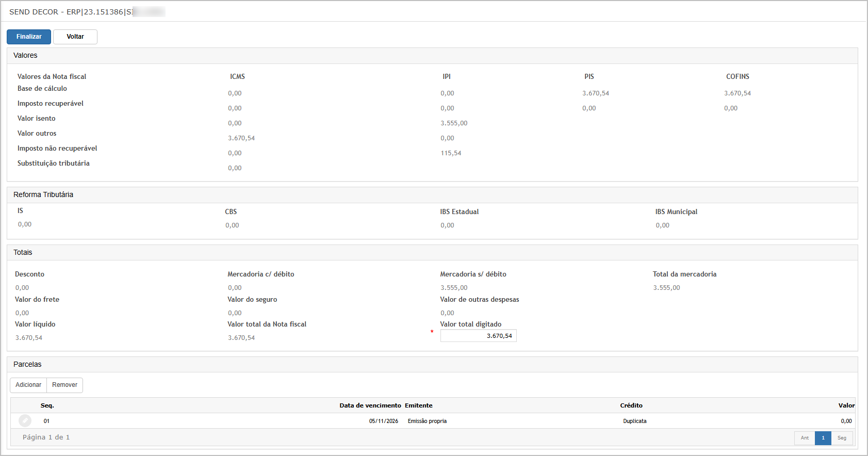868x456 pixels.
Task: Click the Substituição tributária label
Action: (x=54, y=164)
